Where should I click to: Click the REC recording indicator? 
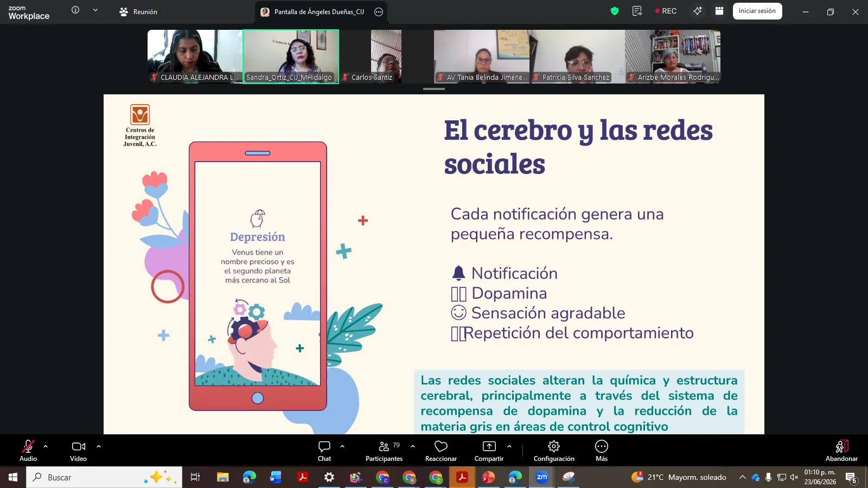(x=666, y=11)
